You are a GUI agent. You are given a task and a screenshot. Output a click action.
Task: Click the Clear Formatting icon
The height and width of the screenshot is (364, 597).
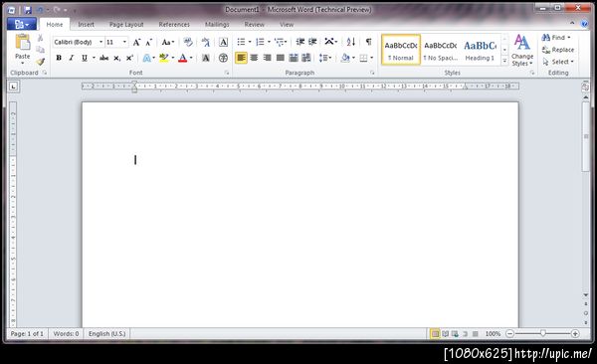point(188,42)
